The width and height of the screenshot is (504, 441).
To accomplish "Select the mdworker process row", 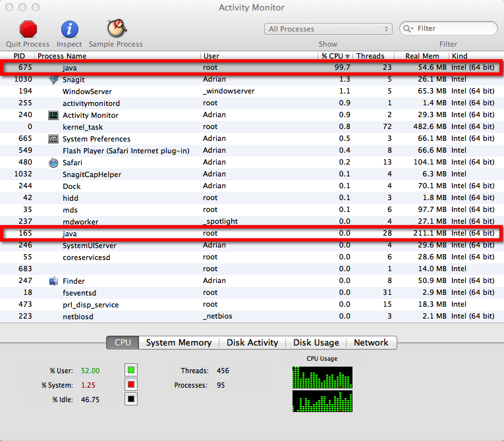I will coord(252,221).
